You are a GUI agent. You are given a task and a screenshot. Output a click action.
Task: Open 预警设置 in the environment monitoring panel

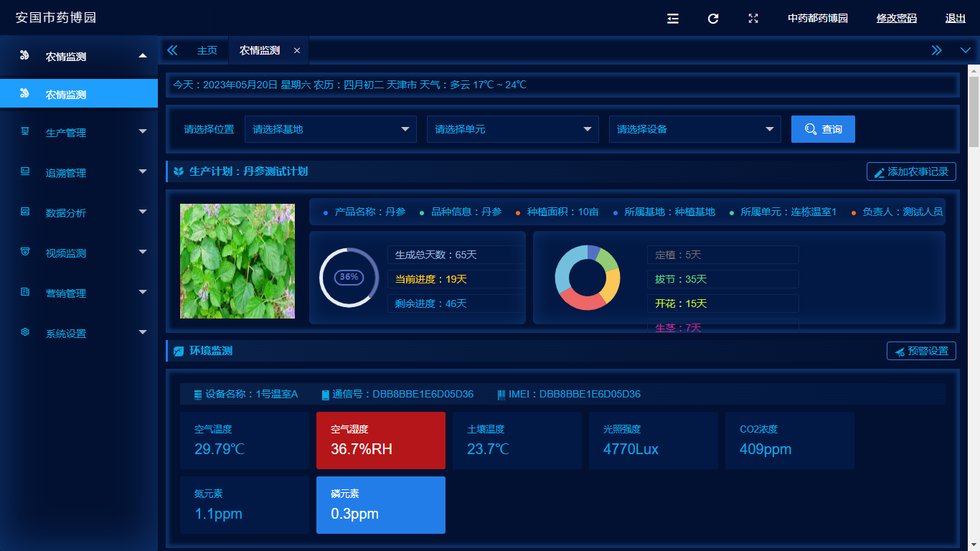tap(921, 351)
